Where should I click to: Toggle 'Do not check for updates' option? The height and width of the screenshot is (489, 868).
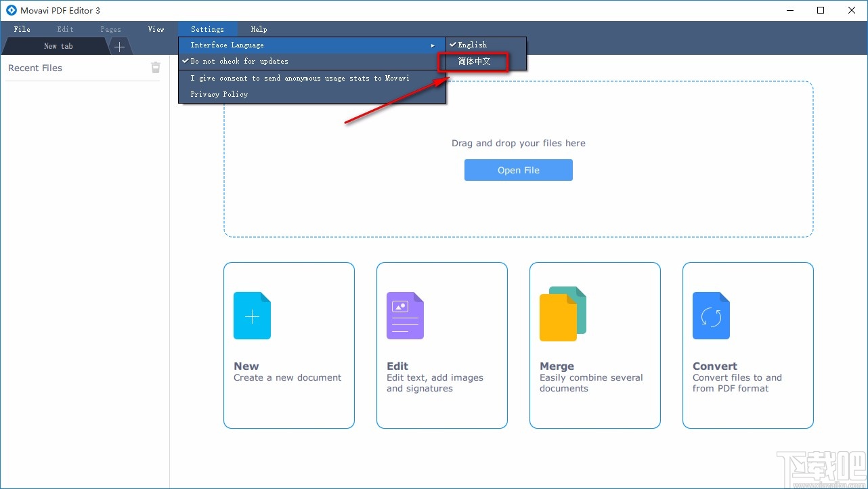312,61
